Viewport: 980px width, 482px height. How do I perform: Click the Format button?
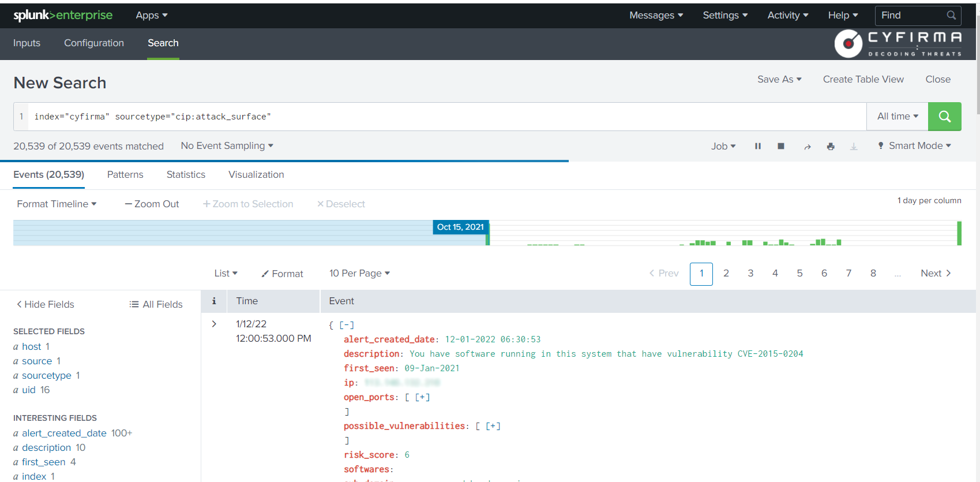(x=282, y=274)
